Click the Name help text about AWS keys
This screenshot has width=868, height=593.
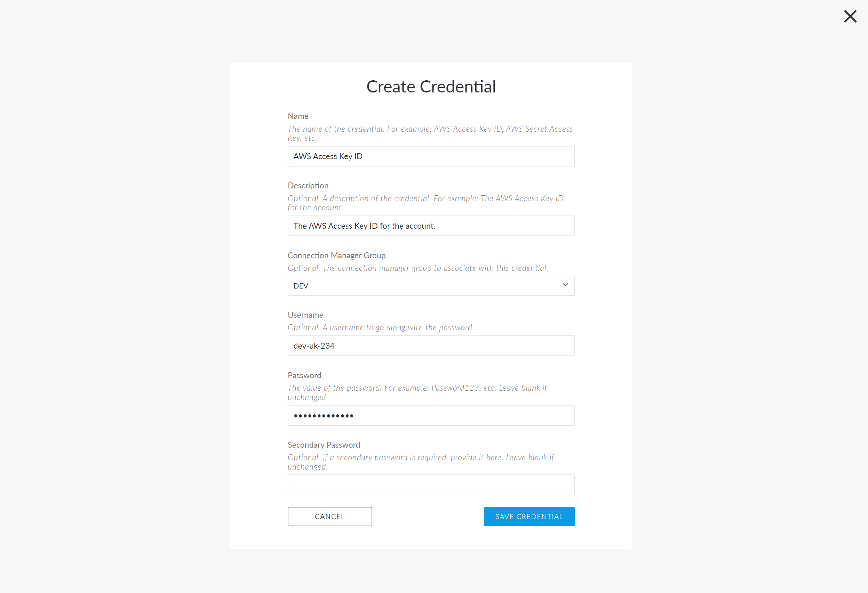coord(430,133)
